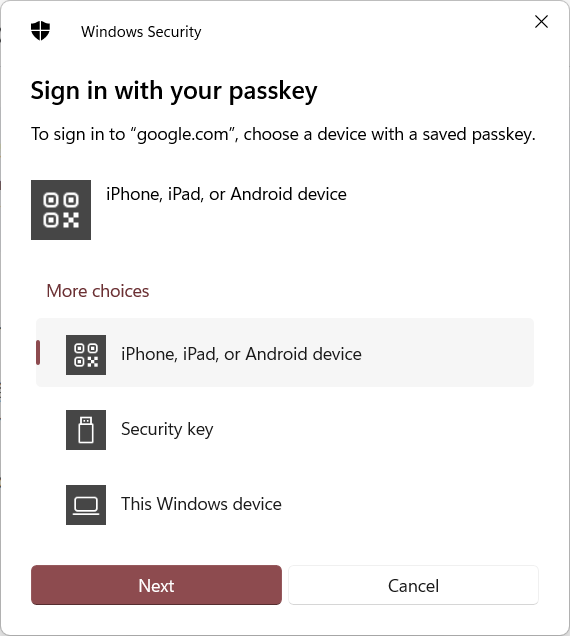The height and width of the screenshot is (636, 570).
Task: Click the google.com sign-in description text
Action: (283, 134)
